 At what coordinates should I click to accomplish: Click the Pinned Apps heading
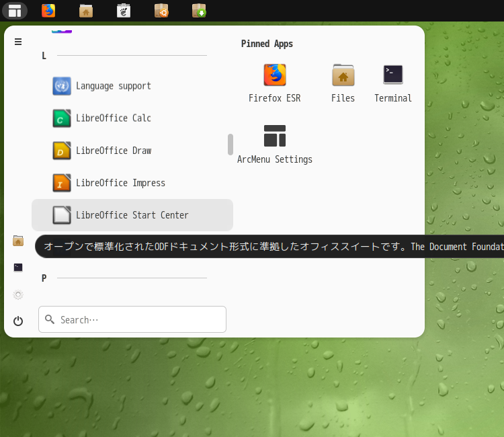click(267, 44)
